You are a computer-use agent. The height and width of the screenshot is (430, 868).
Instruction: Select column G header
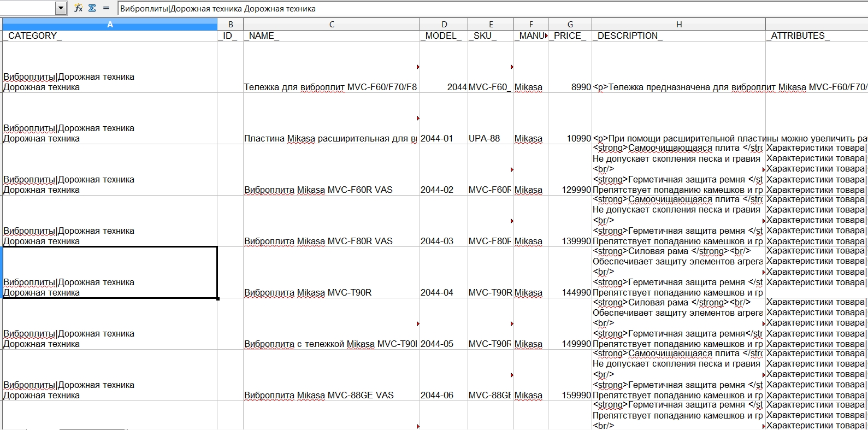[x=570, y=25]
